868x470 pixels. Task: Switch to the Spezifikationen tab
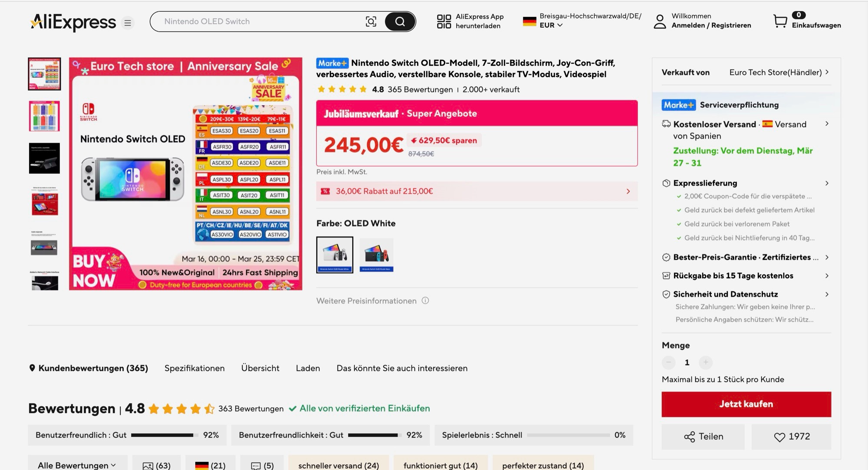tap(194, 368)
